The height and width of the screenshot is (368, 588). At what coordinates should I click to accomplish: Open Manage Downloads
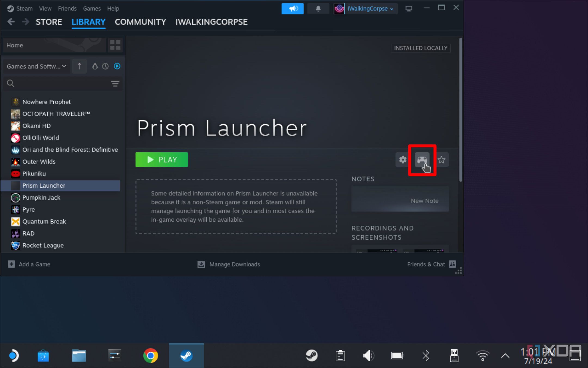[x=229, y=264]
